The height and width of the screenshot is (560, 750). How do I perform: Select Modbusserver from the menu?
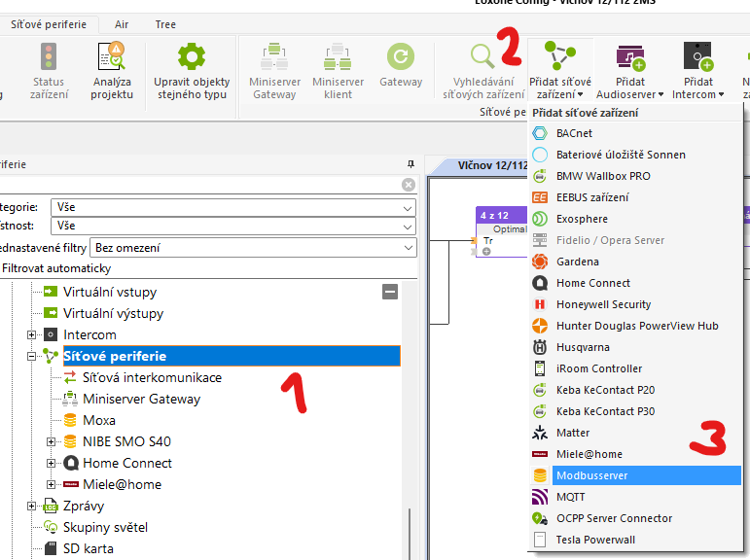tap(635, 475)
